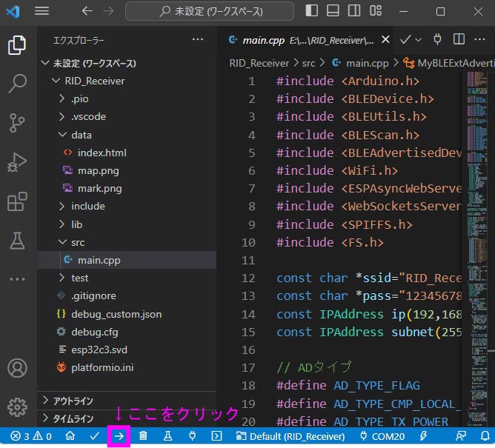Open Explorer views and more actions menu
495x448 pixels.
198,39
